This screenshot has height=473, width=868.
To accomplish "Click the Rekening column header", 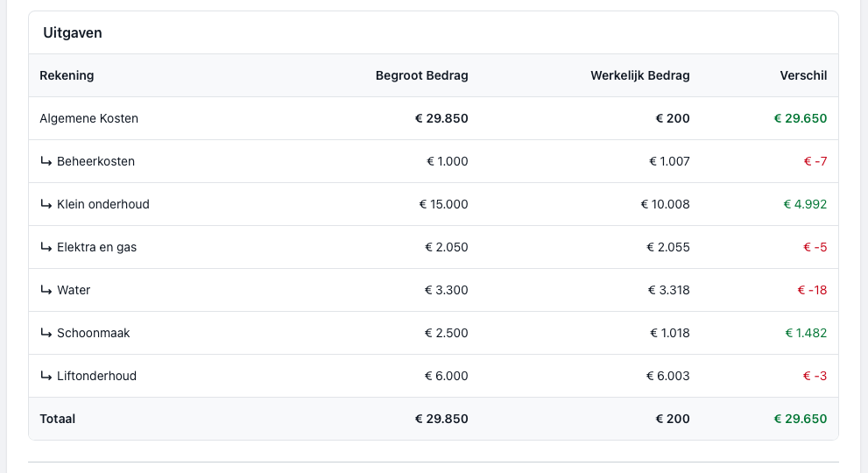I will pos(67,75).
